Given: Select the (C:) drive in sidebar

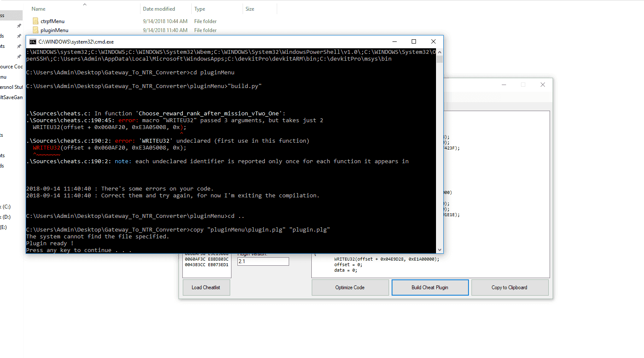Looking at the screenshot, I should pos(6,207).
